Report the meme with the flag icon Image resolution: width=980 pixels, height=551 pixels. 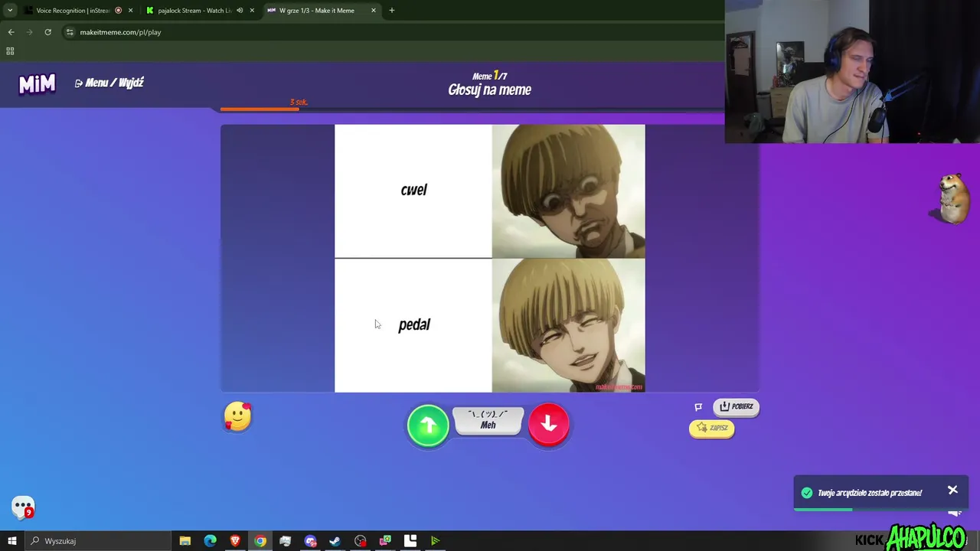[x=698, y=407]
